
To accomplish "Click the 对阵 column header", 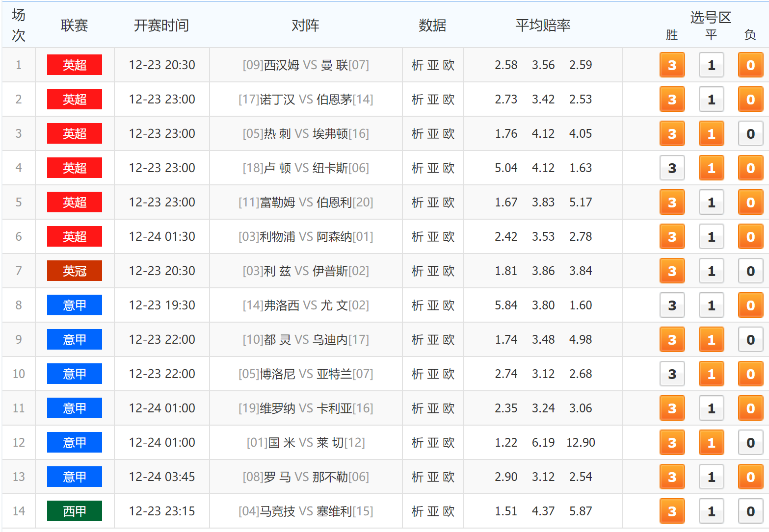I will click(x=305, y=25).
